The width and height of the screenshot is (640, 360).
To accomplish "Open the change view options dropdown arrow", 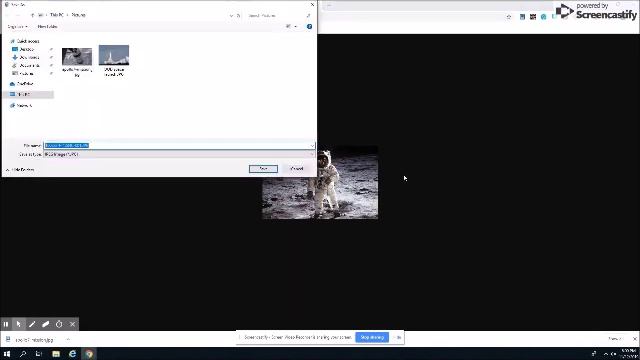I will click(296, 27).
